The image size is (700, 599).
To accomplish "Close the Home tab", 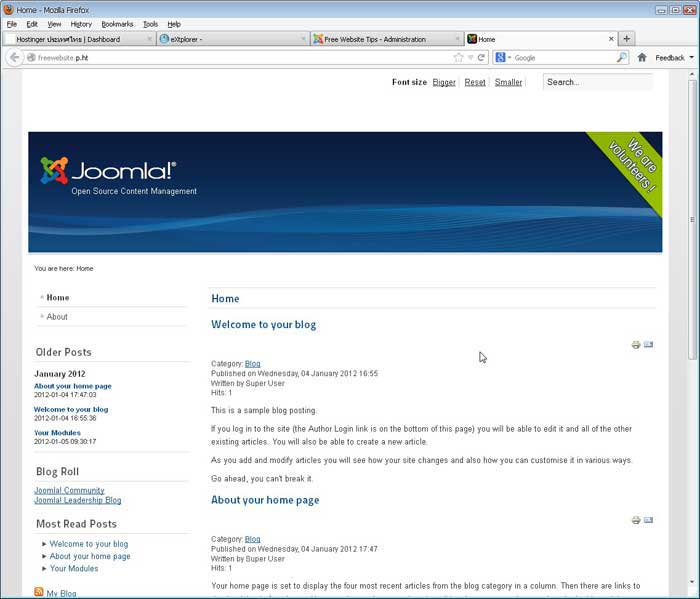I will click(x=611, y=39).
